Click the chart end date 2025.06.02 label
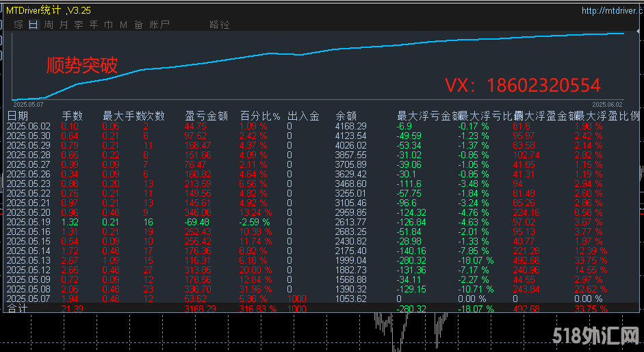Viewport: 644px width, 352px height. tap(608, 105)
